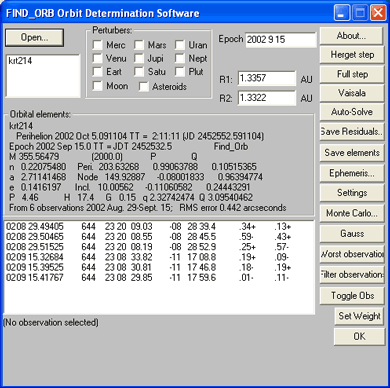Enable the Uran perturber checkbox

[180, 45]
